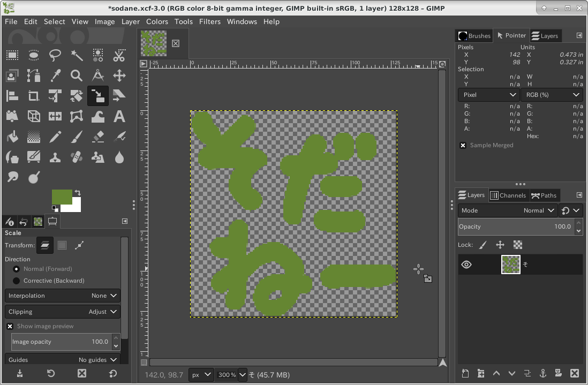Viewport: 588px width, 385px height.
Task: Select the Bucket Fill tool
Action: point(12,137)
